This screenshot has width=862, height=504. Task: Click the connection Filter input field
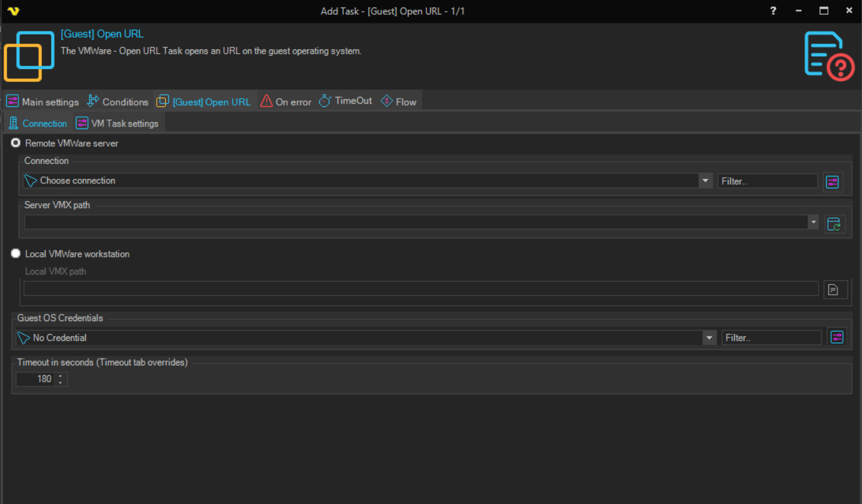[x=767, y=181]
